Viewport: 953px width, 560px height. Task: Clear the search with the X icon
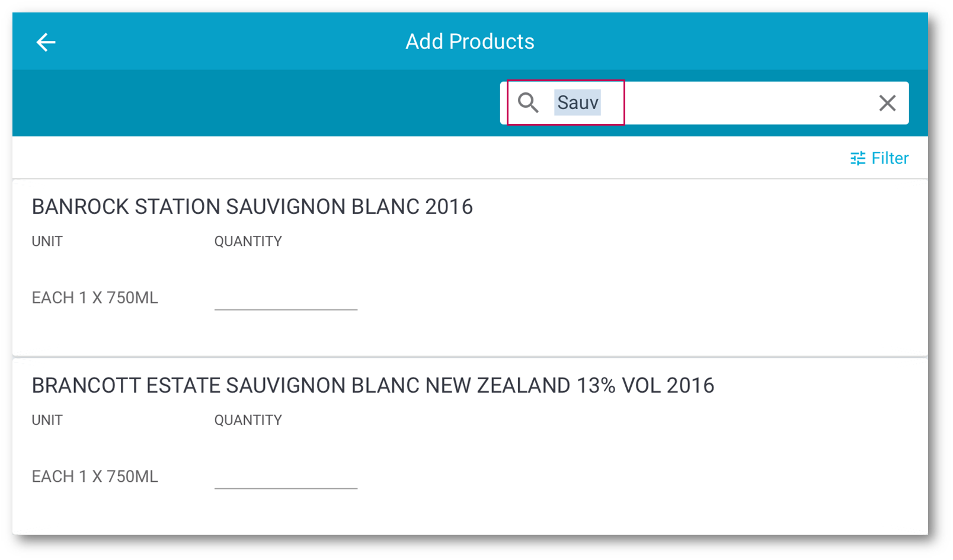(x=887, y=103)
